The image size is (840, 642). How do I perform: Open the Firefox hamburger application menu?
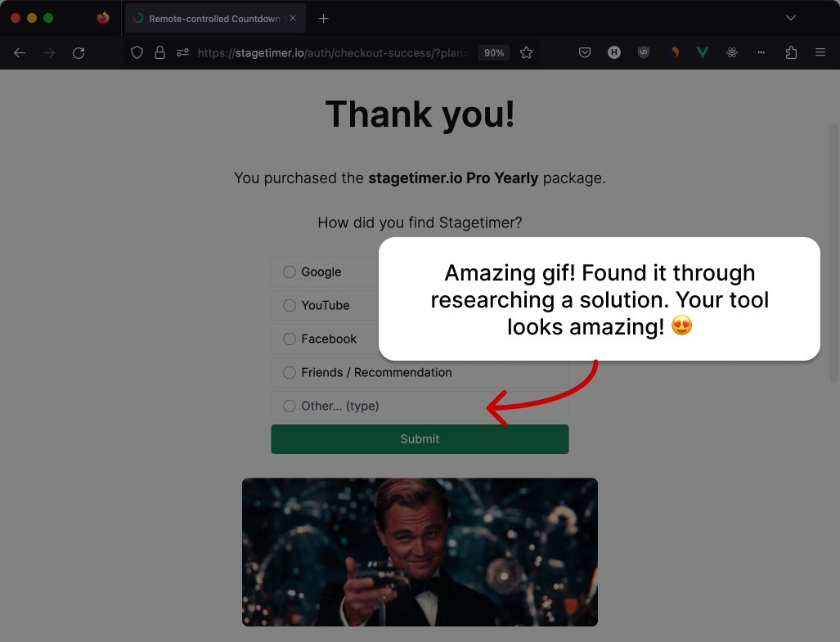coord(820,52)
